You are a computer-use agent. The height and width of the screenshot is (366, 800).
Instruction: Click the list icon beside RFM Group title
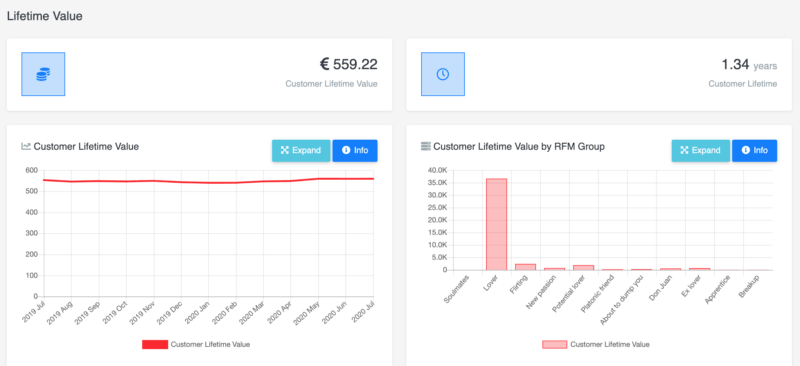(x=426, y=147)
